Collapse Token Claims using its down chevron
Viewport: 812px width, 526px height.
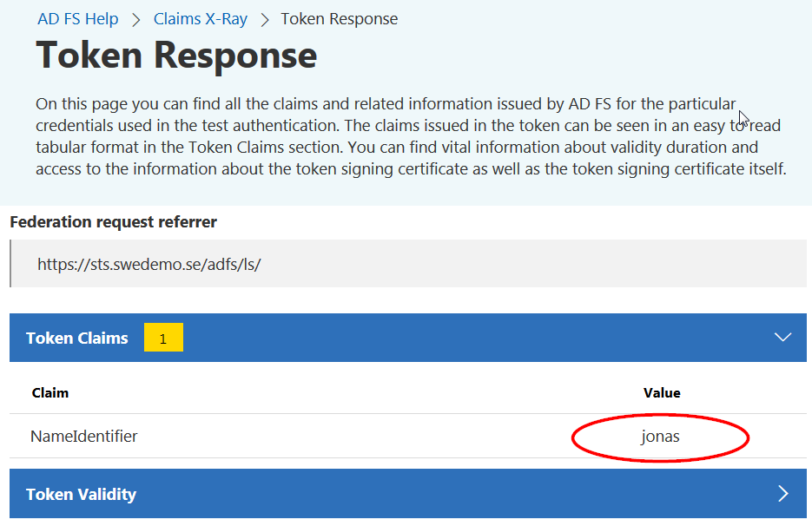[782, 338]
